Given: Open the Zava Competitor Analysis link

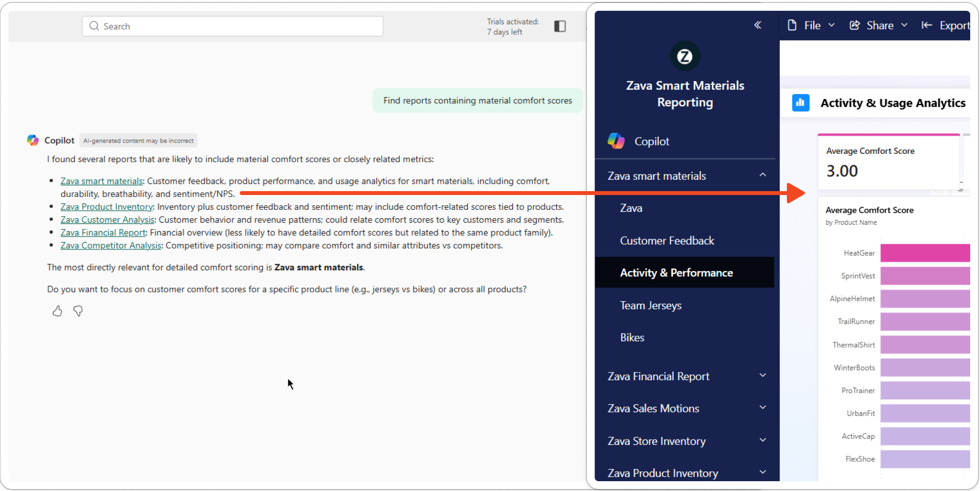Looking at the screenshot, I should [x=111, y=245].
